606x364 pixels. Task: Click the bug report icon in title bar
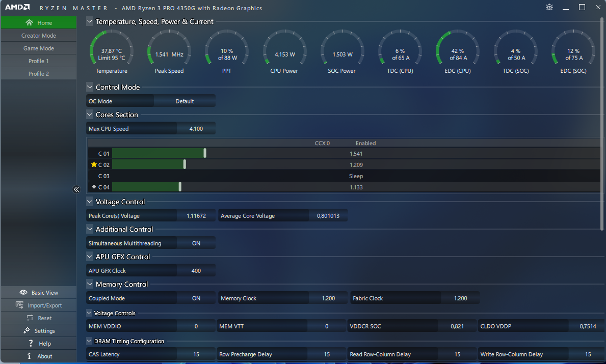click(x=549, y=7)
